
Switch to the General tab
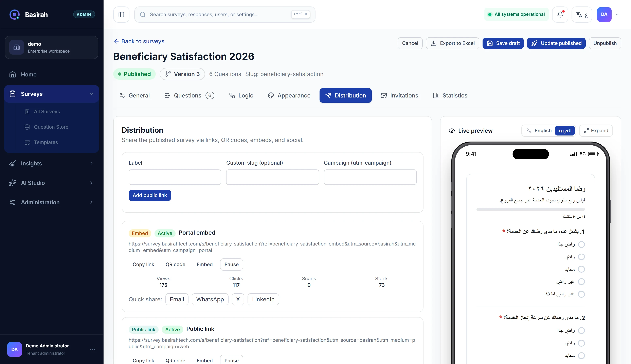(x=134, y=95)
